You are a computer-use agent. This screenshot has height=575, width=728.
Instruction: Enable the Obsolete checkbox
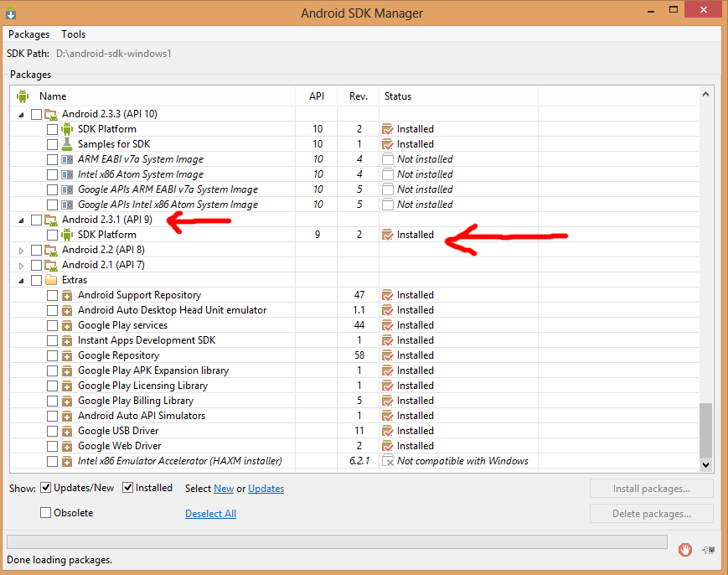pyautogui.click(x=46, y=513)
